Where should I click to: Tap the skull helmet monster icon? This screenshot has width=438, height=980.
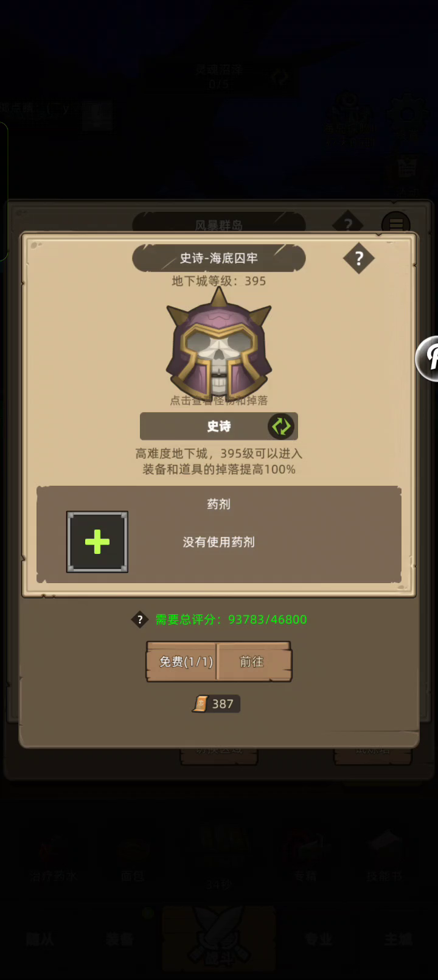[x=219, y=345]
